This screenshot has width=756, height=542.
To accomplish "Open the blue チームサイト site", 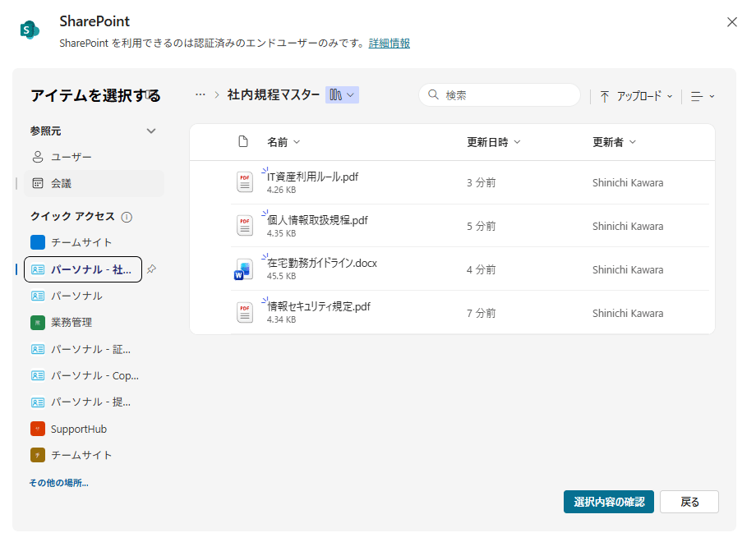I will pyautogui.click(x=82, y=242).
